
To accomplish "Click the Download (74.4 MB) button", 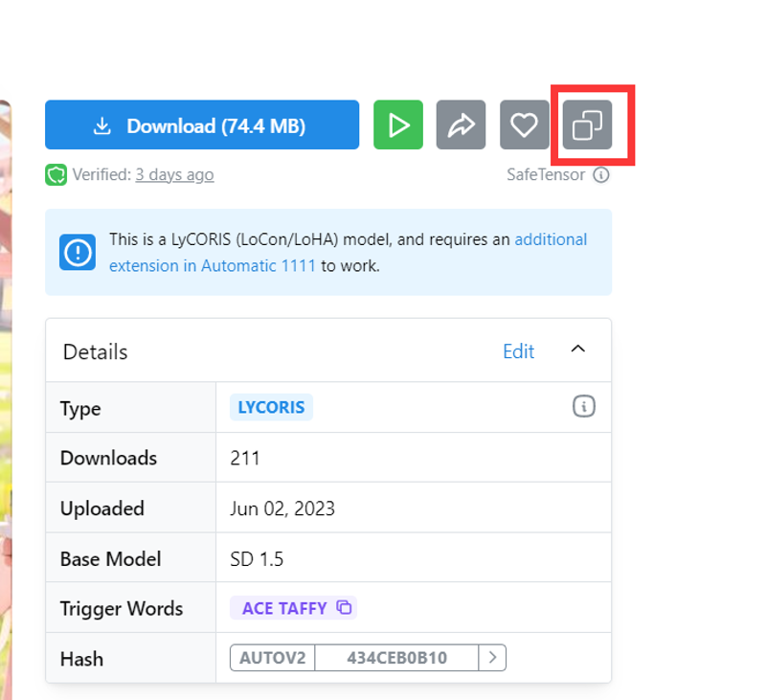I will (202, 125).
